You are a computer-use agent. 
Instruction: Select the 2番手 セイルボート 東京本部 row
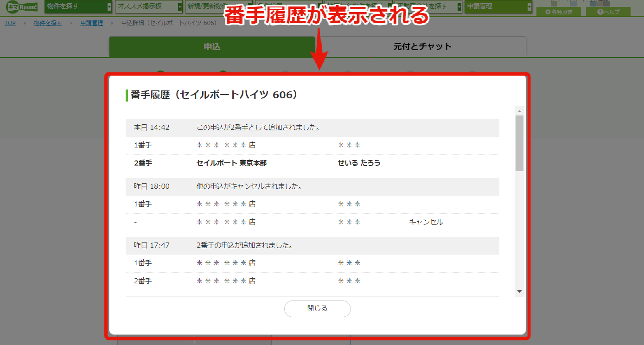point(312,163)
